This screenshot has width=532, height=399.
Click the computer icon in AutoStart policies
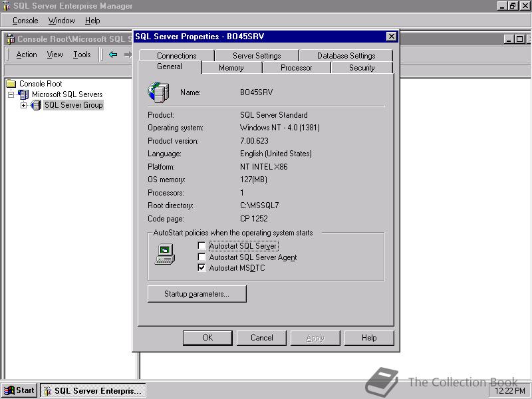[165, 254]
